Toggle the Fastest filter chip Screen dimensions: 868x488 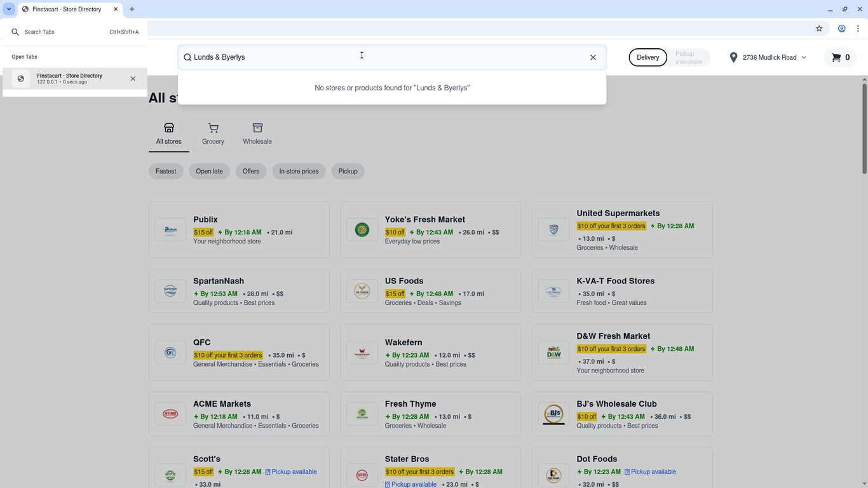(x=166, y=171)
